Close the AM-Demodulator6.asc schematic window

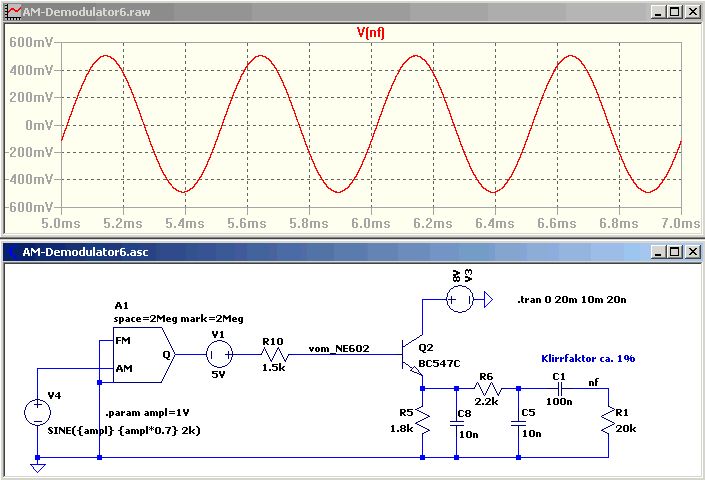693,252
